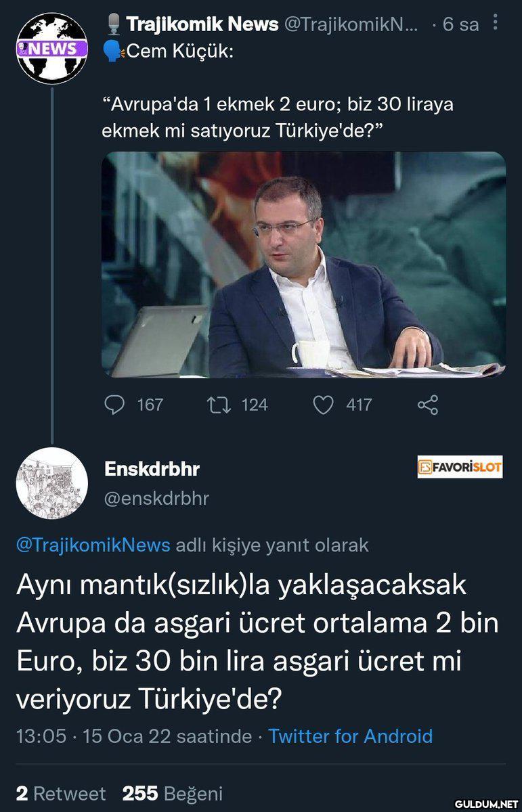Screen dimensions: 522x812
Task: Open the Cem Küçük studio photo
Action: (303, 265)
